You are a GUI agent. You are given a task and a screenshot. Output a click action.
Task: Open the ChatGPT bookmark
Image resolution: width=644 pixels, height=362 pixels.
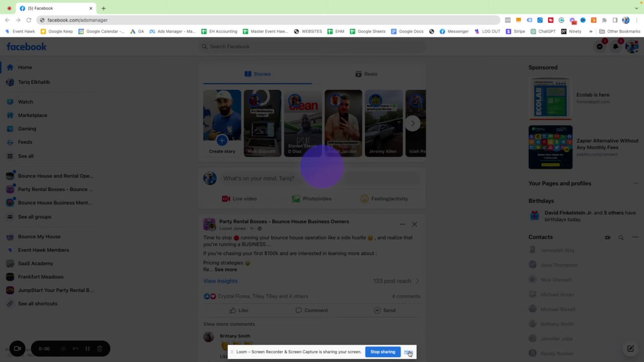coord(542,31)
